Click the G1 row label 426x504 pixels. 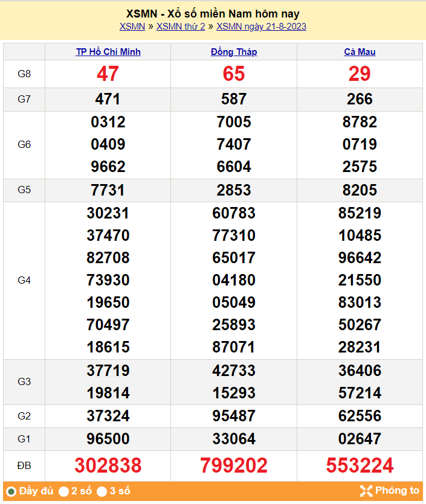click(x=24, y=439)
